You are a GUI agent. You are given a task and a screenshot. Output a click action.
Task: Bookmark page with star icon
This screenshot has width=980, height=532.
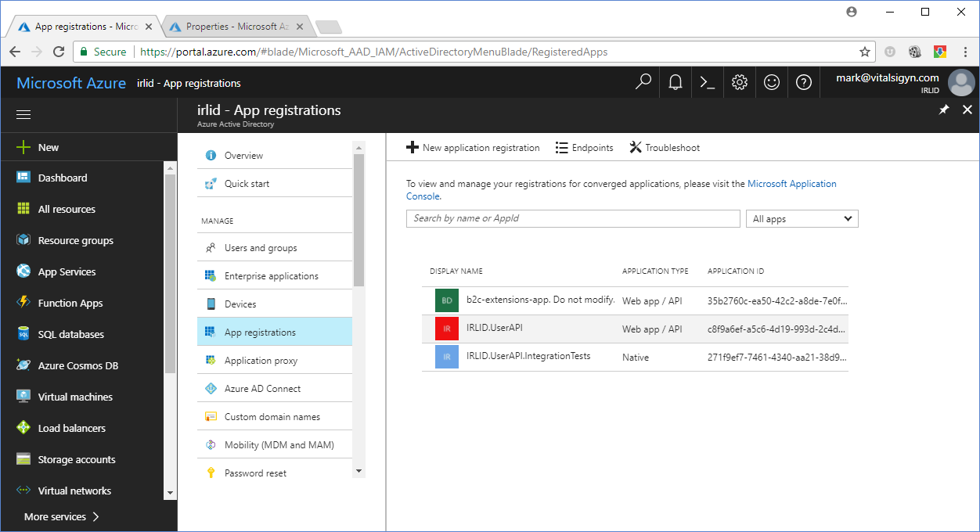[x=864, y=52]
